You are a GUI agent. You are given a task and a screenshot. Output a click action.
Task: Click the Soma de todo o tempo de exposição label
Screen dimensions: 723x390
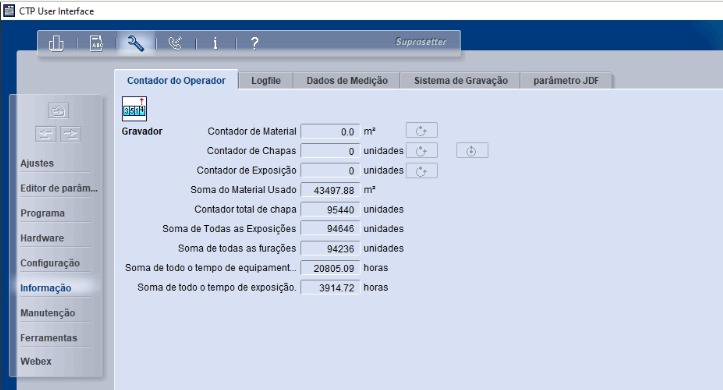pyautogui.click(x=217, y=287)
